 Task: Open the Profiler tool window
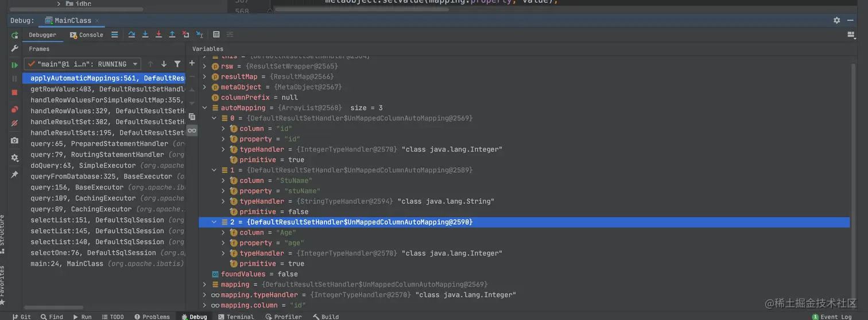tap(284, 317)
